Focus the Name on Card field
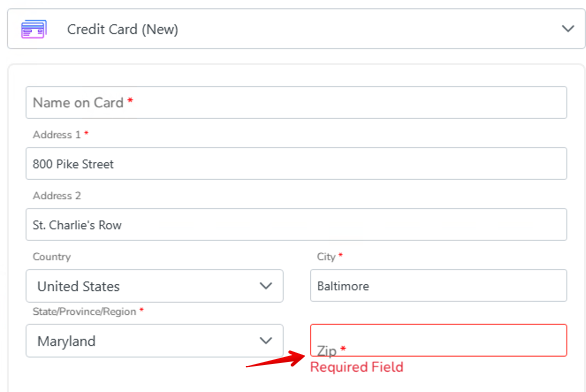Image resolution: width=586 pixels, height=392 pixels. [x=296, y=102]
